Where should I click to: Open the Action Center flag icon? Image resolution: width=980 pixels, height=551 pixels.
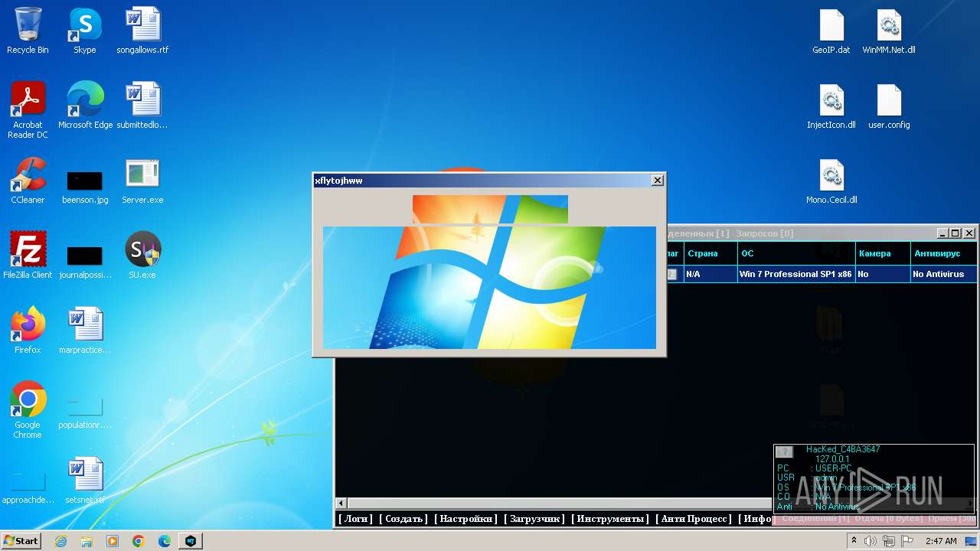coord(906,541)
